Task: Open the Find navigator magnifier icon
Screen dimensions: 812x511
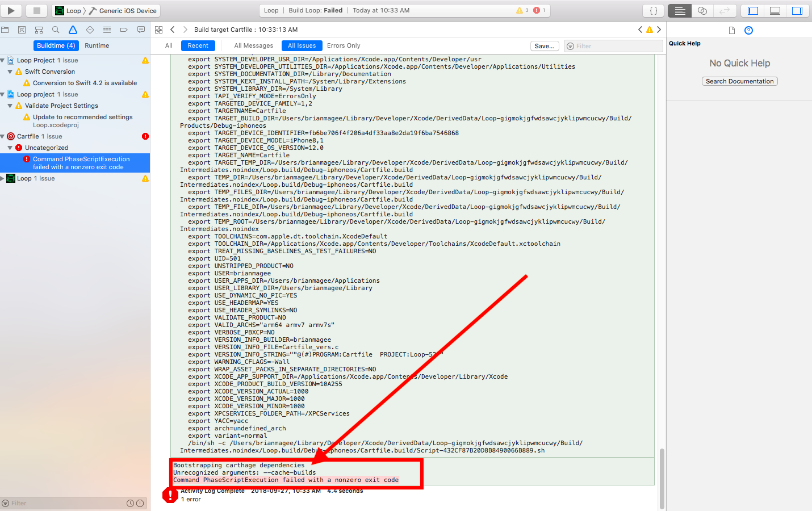Action: coord(56,30)
